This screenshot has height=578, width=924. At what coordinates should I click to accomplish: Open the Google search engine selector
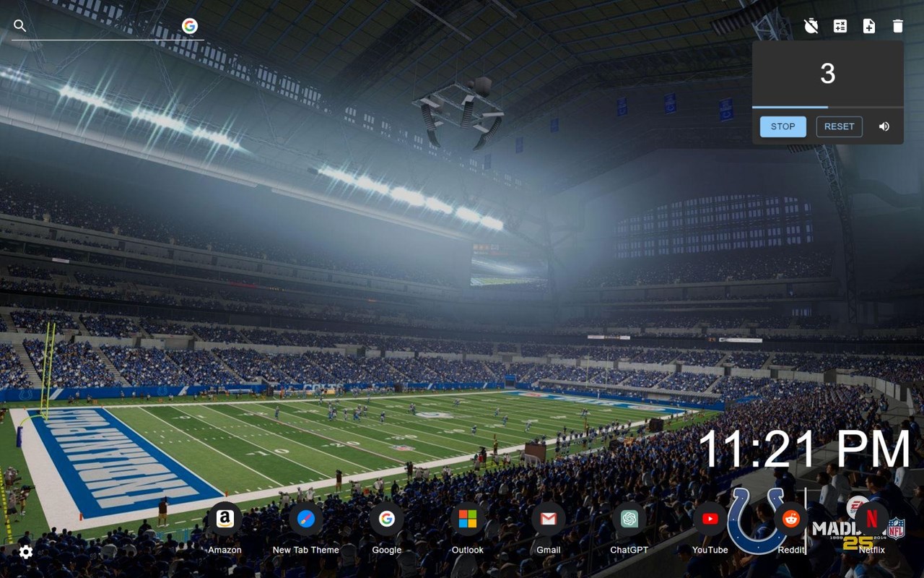[x=190, y=26]
